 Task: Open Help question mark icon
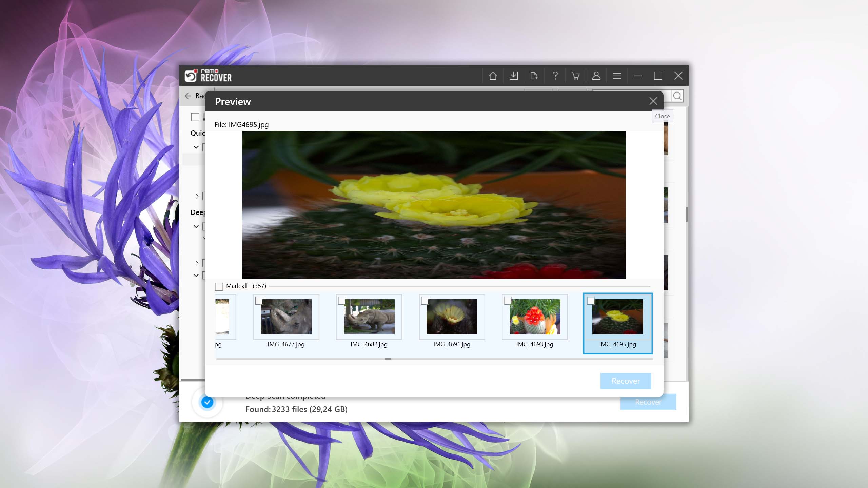(x=555, y=76)
